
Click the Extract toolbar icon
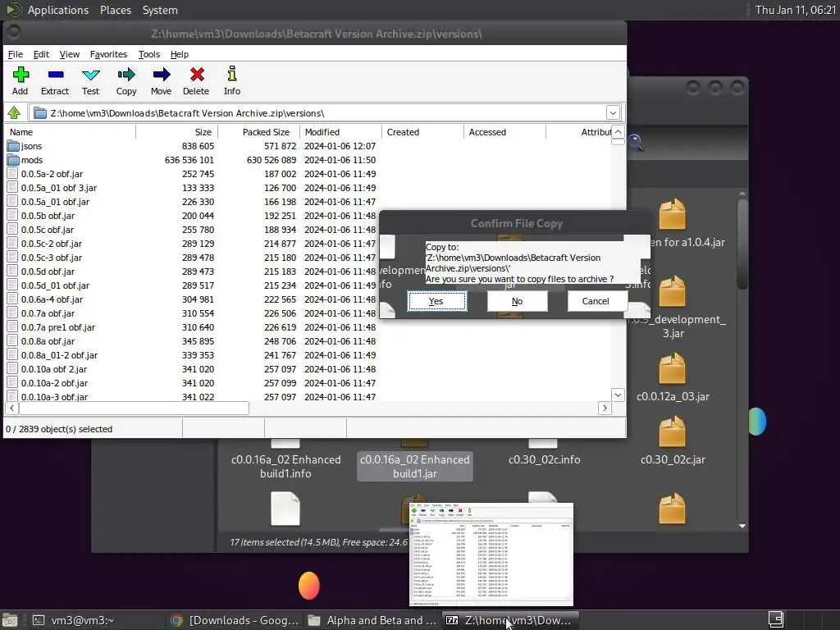[x=56, y=75]
